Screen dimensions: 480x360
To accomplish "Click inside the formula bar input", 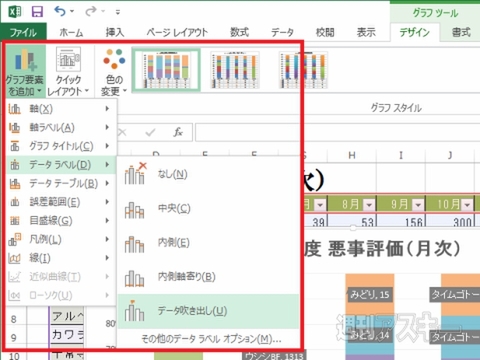I will [337, 132].
